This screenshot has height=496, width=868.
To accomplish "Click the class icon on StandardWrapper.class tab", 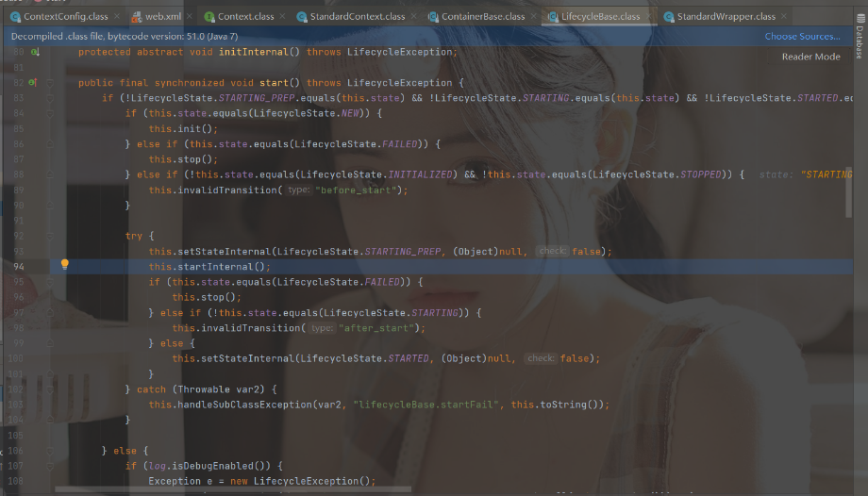I will [669, 17].
